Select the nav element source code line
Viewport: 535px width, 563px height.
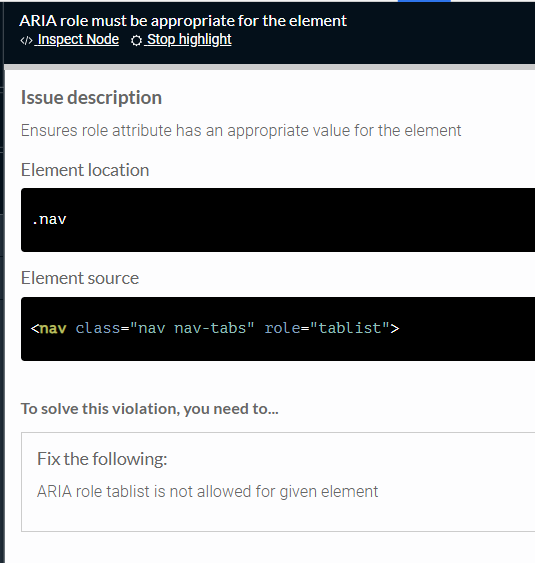pyautogui.click(x=215, y=329)
